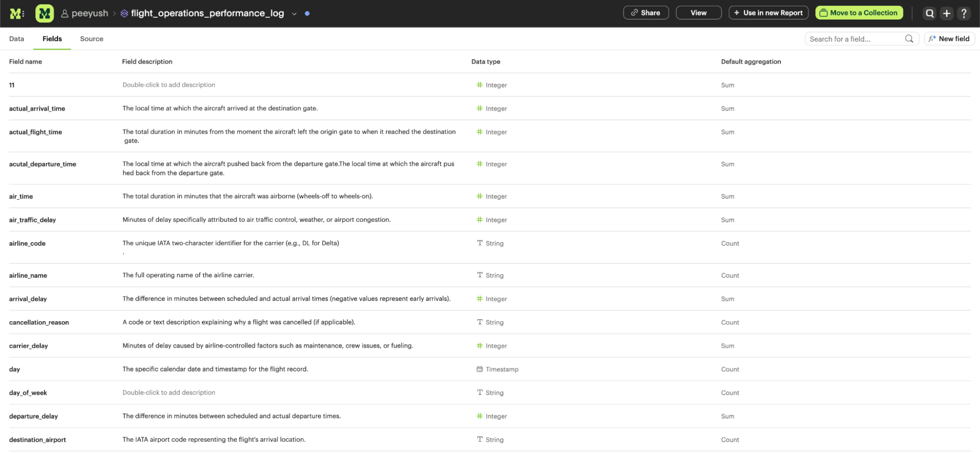Click the Use in new Report button
The image size is (980, 453).
point(768,13)
